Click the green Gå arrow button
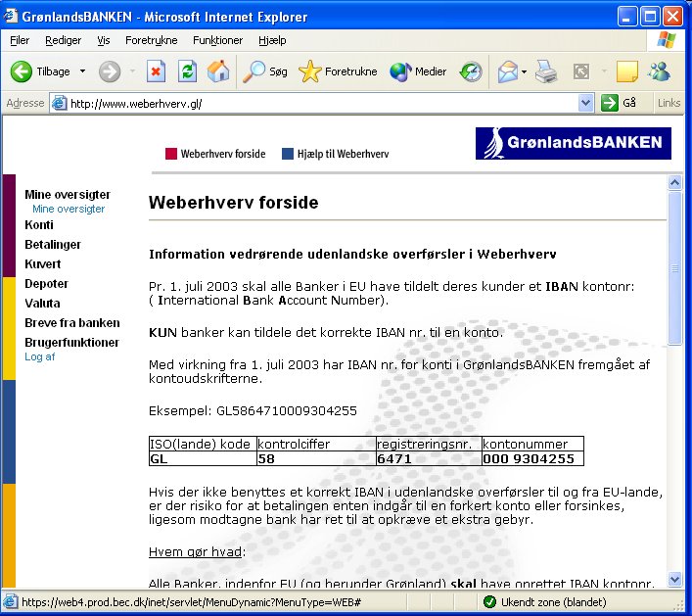Screen dimensions: 692x616 tap(610, 104)
